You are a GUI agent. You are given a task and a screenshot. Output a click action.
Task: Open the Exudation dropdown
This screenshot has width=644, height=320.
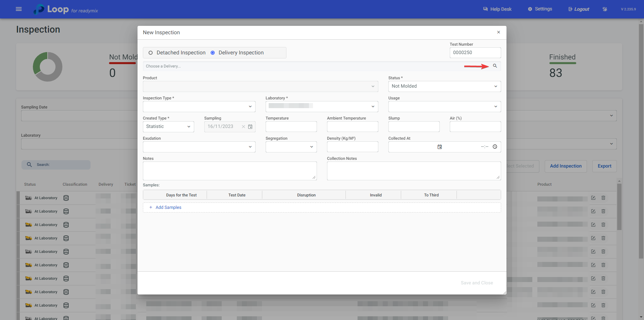tap(199, 147)
